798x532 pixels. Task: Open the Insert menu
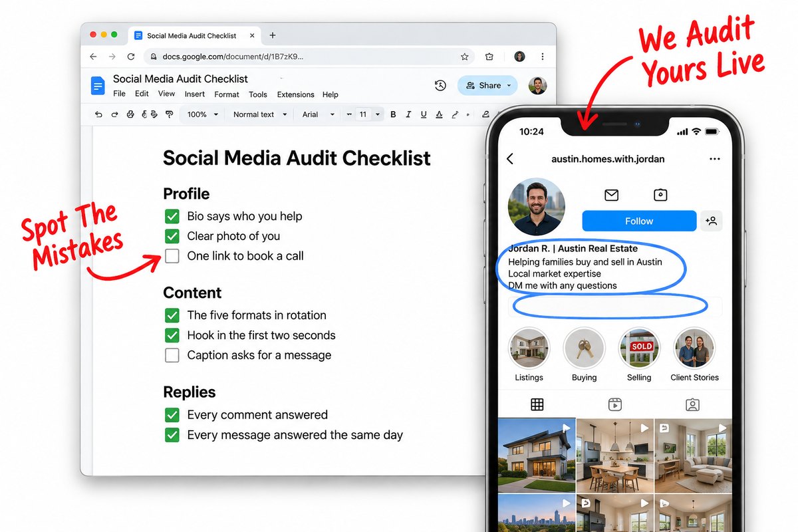tap(195, 94)
